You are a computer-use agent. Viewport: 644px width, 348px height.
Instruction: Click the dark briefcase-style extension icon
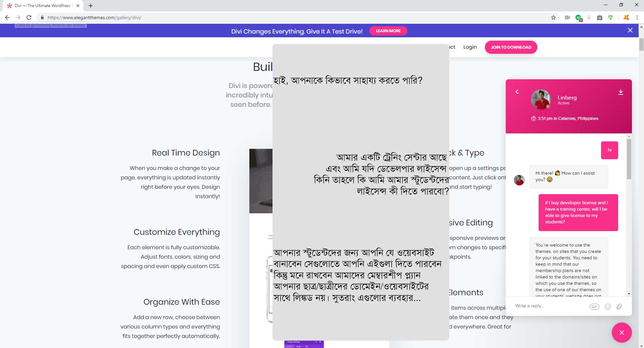(x=600, y=17)
